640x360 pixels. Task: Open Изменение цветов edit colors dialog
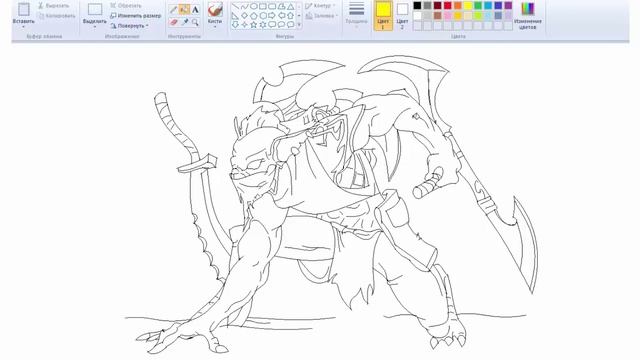(528, 16)
